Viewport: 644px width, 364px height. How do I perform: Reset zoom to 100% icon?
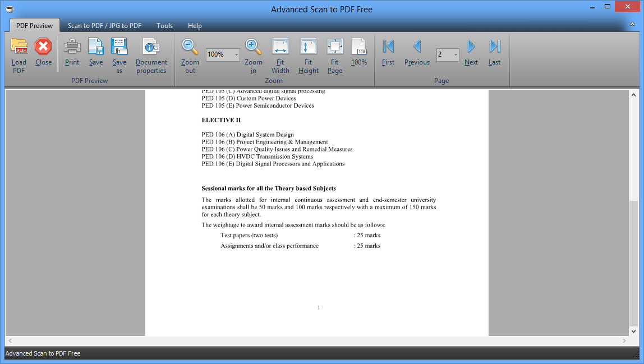[359, 47]
